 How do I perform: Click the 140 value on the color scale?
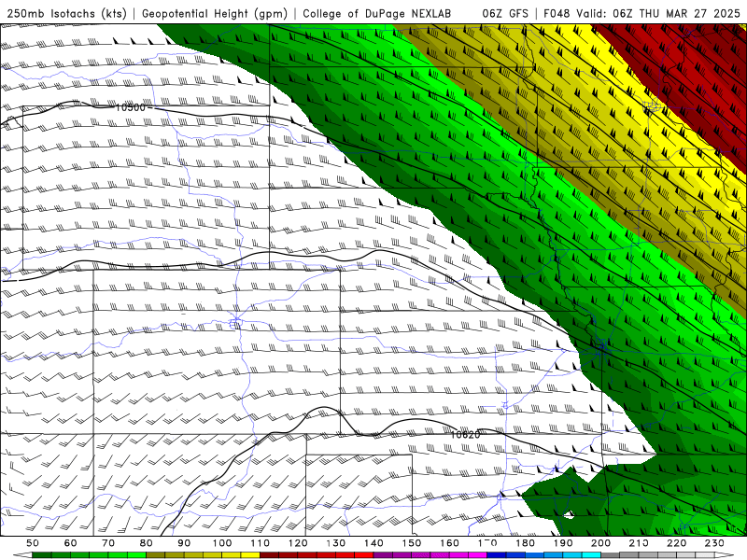tap(373, 543)
